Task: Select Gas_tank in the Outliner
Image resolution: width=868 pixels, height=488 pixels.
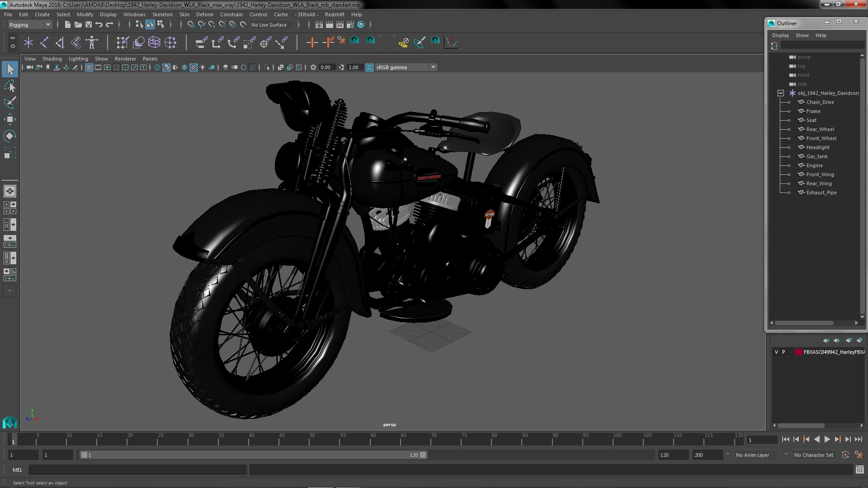Action: (x=816, y=156)
